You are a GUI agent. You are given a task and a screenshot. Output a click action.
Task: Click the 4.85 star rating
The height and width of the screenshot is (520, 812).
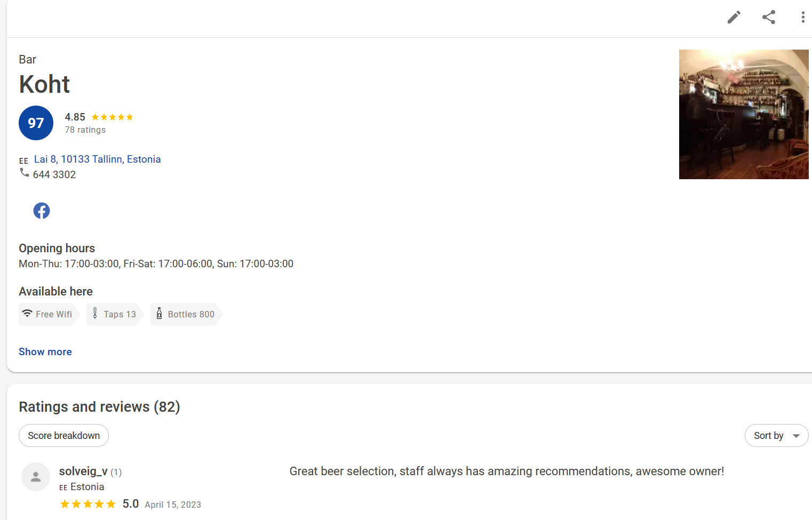point(99,117)
